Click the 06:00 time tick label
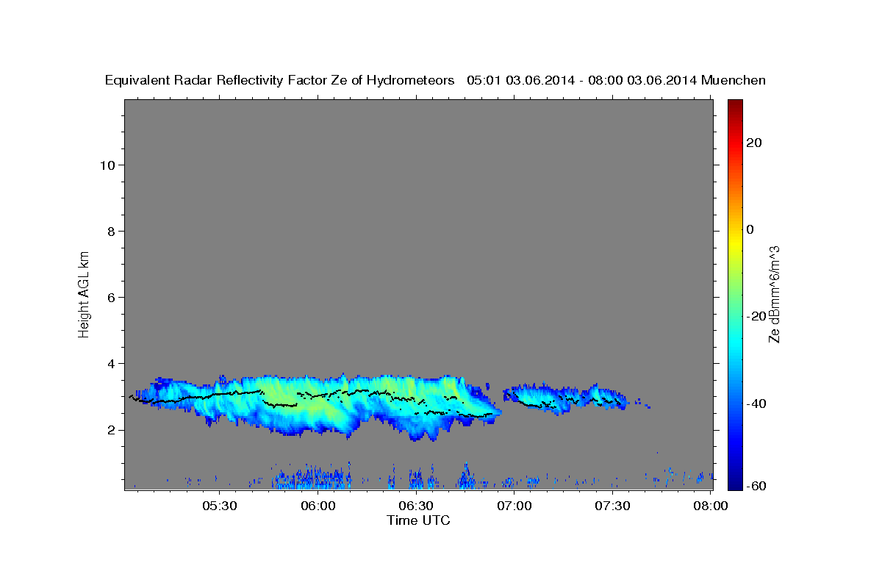 pyautogui.click(x=318, y=506)
